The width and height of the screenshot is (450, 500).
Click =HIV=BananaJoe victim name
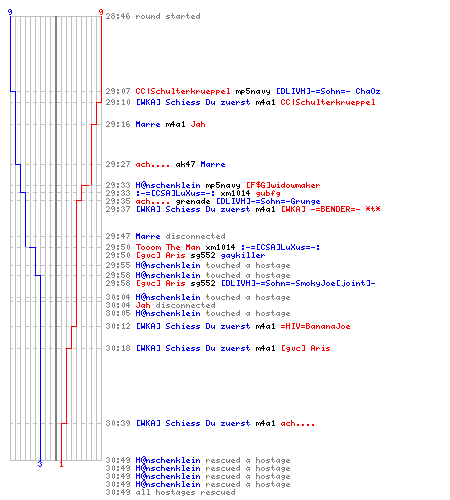point(315,326)
